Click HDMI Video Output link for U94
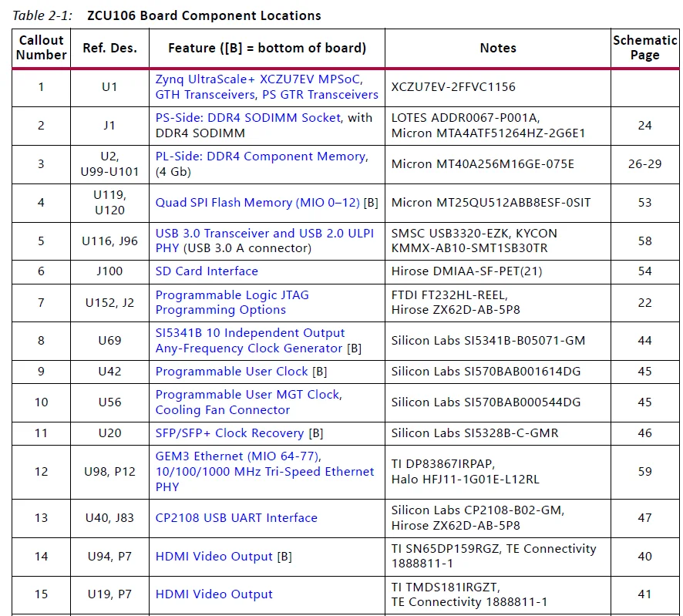The image size is (683, 616). point(214,557)
